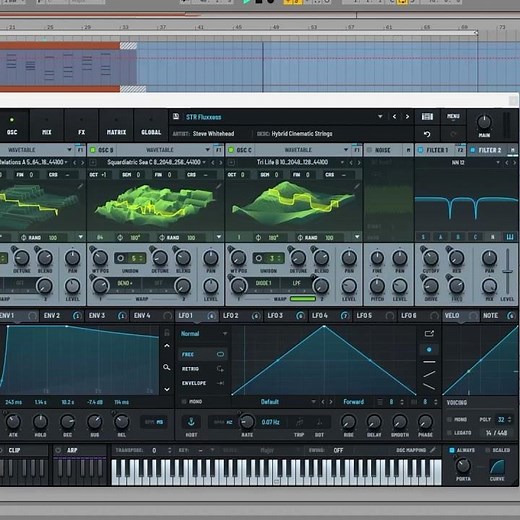The width and height of the screenshot is (520, 520).
Task: Click the save preset disk icon
Action: click(x=176, y=116)
